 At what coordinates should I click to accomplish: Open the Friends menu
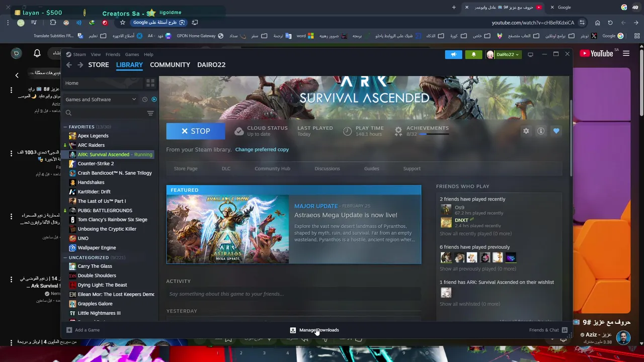click(x=113, y=54)
